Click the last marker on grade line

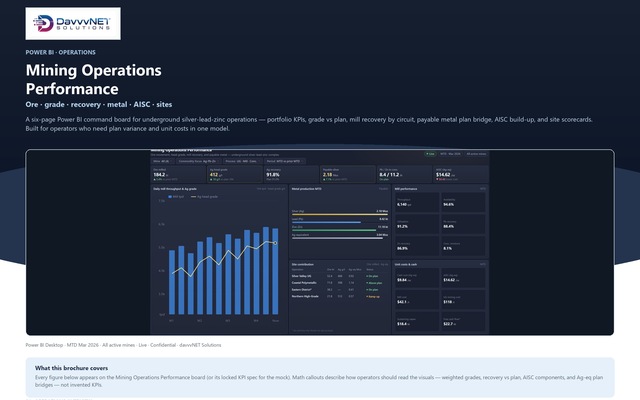(276, 243)
